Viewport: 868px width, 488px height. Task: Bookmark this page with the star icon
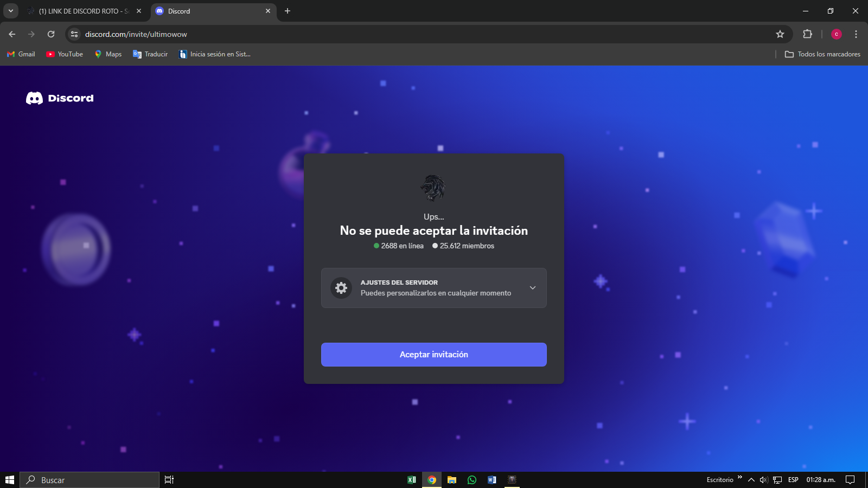(780, 34)
